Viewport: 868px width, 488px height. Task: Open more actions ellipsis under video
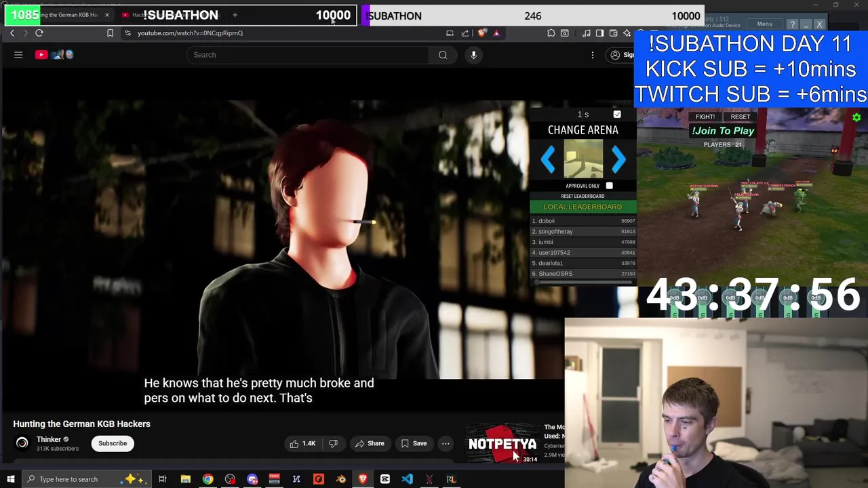coord(446,443)
